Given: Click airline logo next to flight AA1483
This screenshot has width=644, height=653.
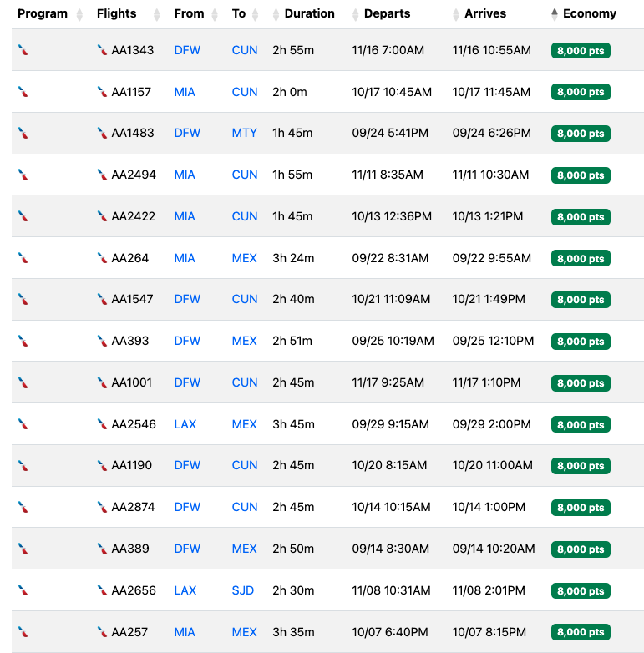Looking at the screenshot, I should coord(102,133).
